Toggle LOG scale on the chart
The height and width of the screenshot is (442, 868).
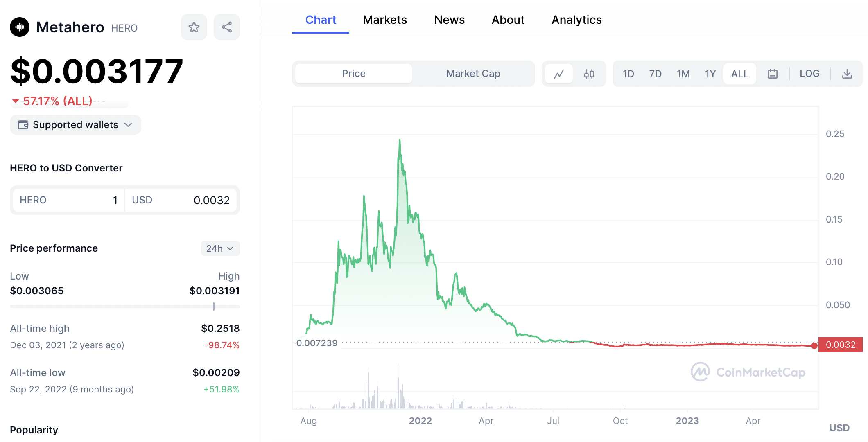point(809,74)
